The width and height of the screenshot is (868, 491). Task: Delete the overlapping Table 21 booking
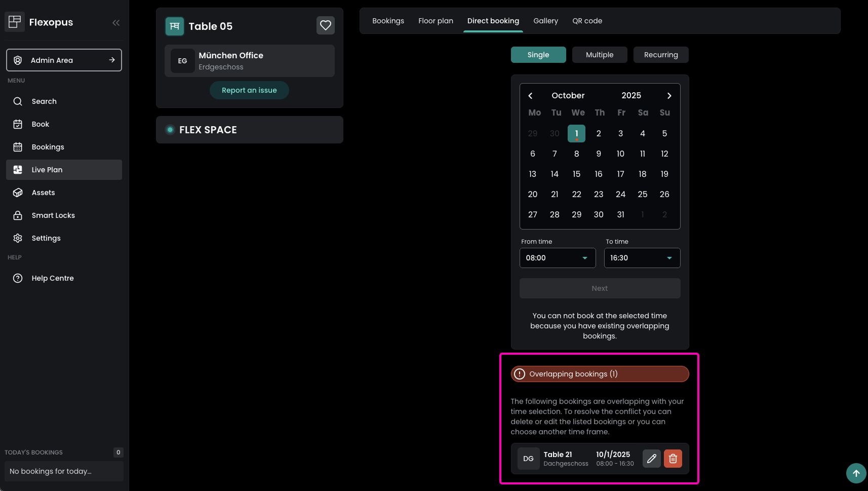[673, 459]
